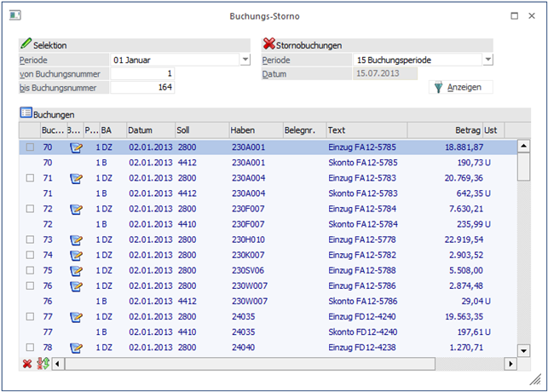Image resolution: width=548 pixels, height=392 pixels.
Task: Click the Haben column header
Action: pyautogui.click(x=254, y=130)
